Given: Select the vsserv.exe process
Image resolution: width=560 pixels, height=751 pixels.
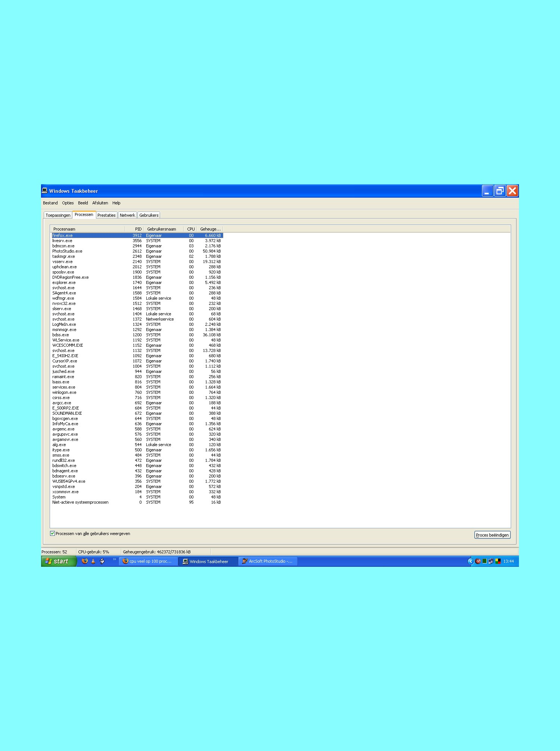Looking at the screenshot, I should pyautogui.click(x=137, y=262).
